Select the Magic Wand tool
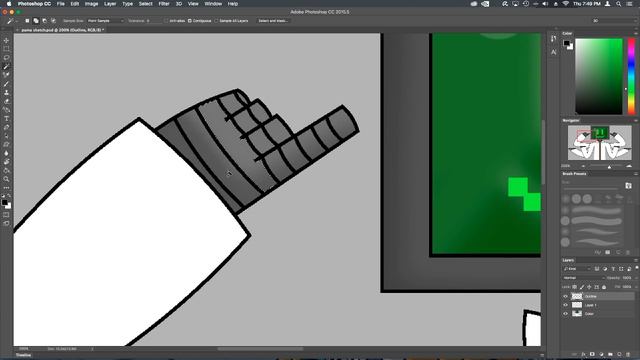The width and height of the screenshot is (640, 360). 6,66
